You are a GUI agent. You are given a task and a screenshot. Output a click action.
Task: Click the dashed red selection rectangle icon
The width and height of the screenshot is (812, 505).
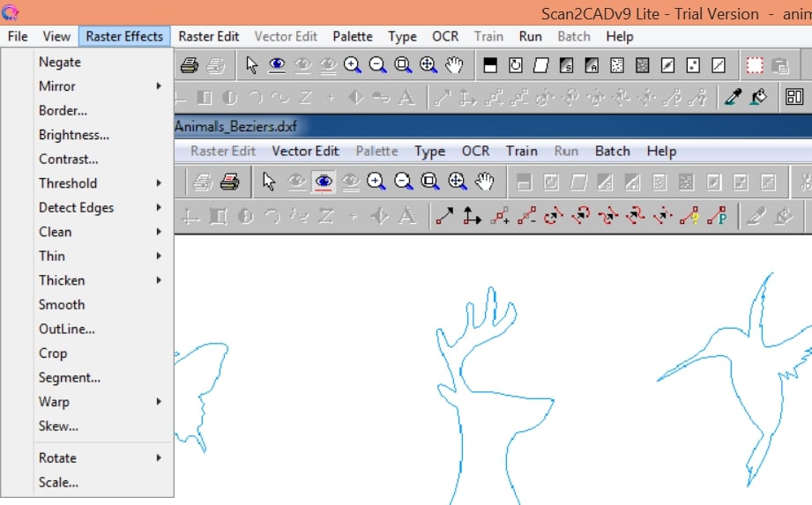(x=755, y=65)
